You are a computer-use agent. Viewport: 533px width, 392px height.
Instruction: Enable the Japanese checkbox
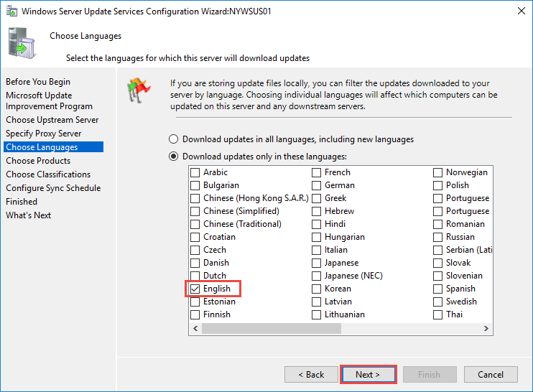tap(317, 263)
